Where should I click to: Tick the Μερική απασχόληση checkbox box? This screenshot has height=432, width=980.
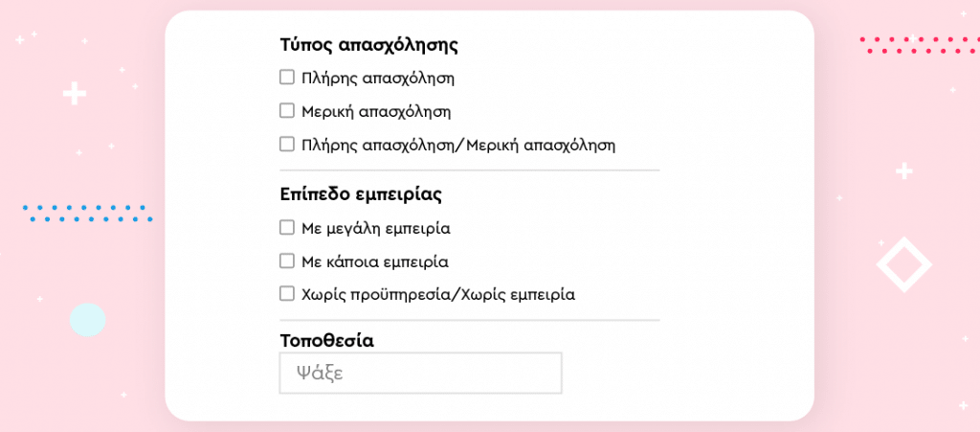pyautogui.click(x=286, y=111)
